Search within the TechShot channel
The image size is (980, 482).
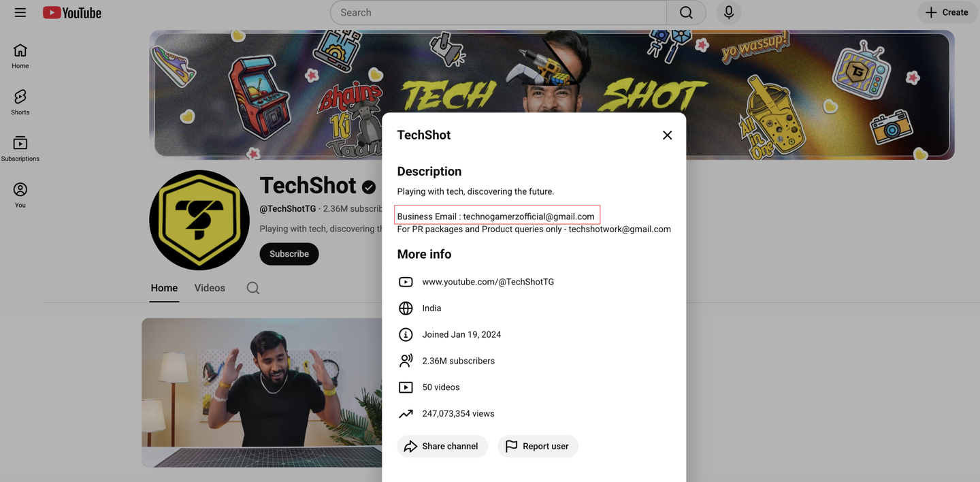[x=253, y=288]
